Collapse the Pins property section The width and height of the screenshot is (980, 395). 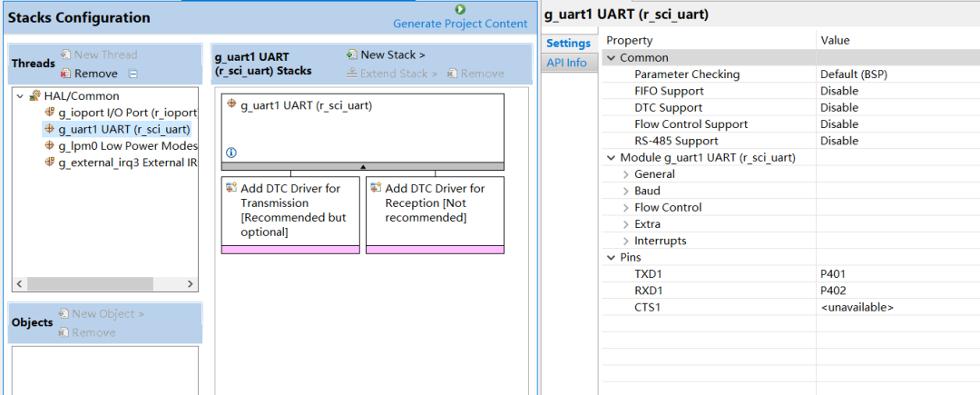click(612, 258)
